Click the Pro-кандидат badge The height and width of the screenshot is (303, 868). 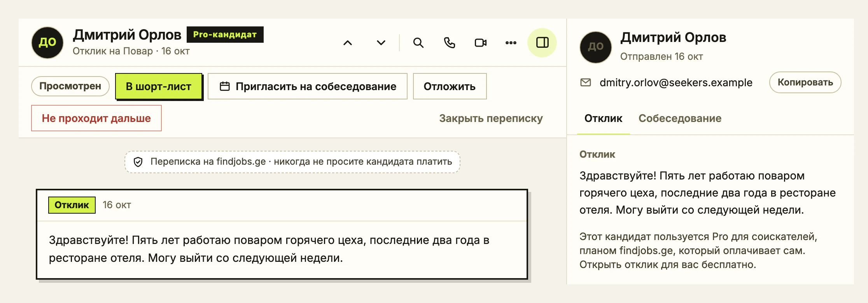(225, 35)
